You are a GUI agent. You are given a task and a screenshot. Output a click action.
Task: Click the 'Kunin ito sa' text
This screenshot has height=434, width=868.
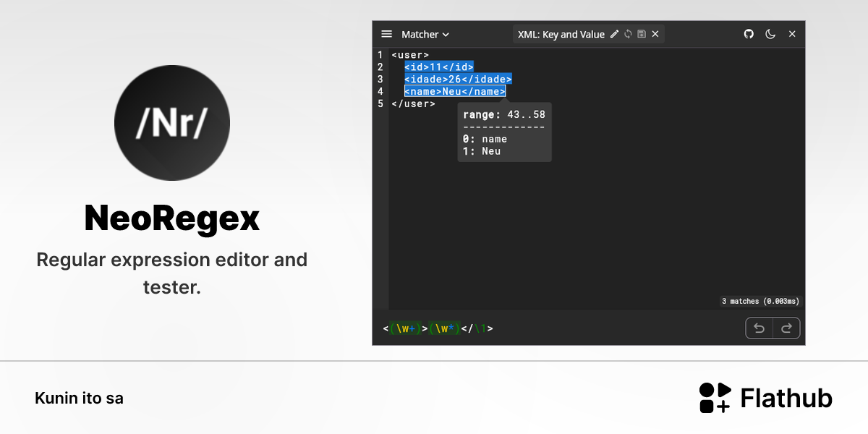[x=79, y=398]
